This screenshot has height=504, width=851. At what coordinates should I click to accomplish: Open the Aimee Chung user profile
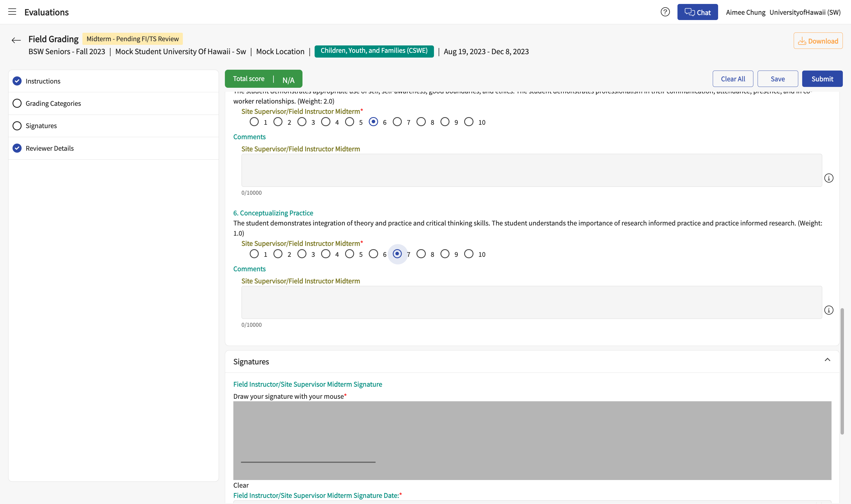pos(745,13)
